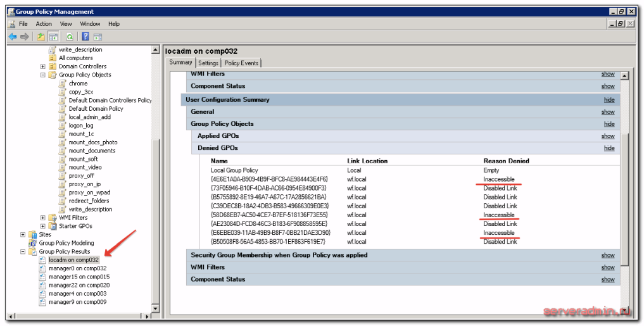Expand the Domain Controllers node
Image resolution: width=644 pixels, height=326 pixels.
[42, 66]
